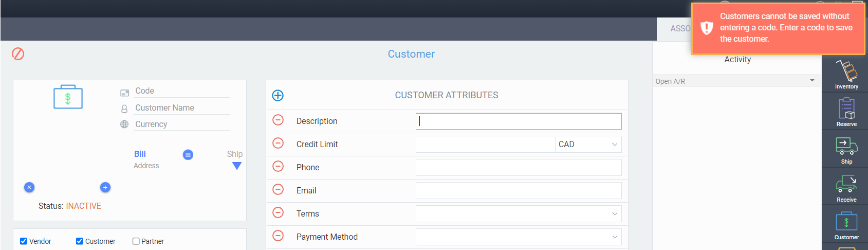This screenshot has width=868, height=250.
Task: Add a new customer attribute with plus icon
Action: click(278, 95)
